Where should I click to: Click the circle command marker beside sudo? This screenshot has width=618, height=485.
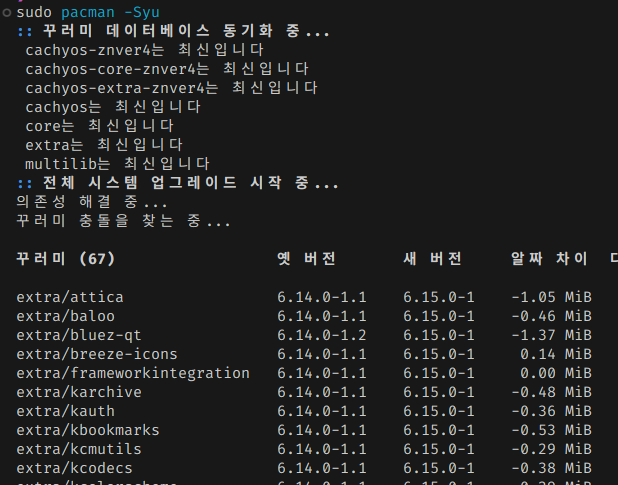[6, 13]
